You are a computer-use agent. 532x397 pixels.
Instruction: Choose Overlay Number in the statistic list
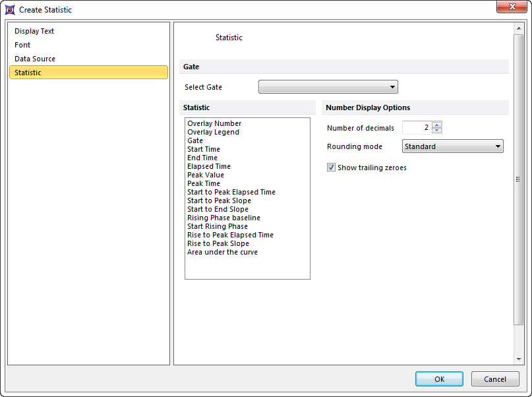214,123
